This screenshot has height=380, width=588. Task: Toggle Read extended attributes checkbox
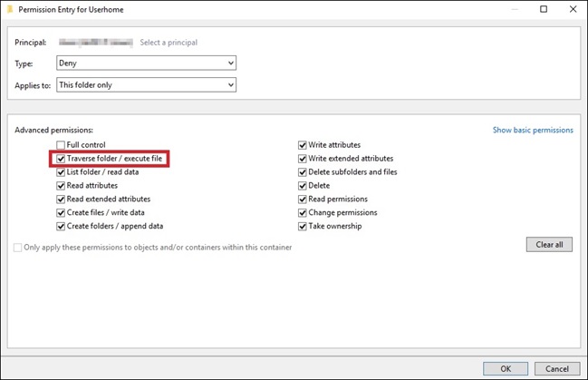[61, 199]
